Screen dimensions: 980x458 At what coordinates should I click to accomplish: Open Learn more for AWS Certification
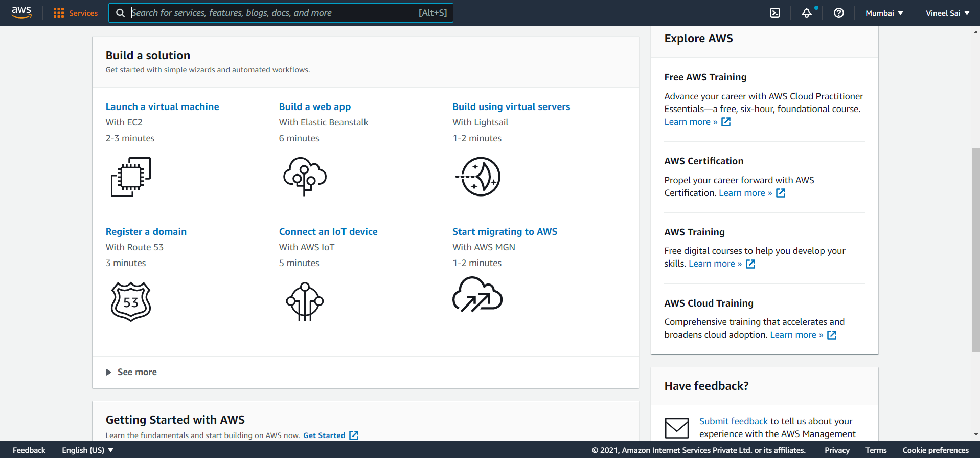[745, 193]
